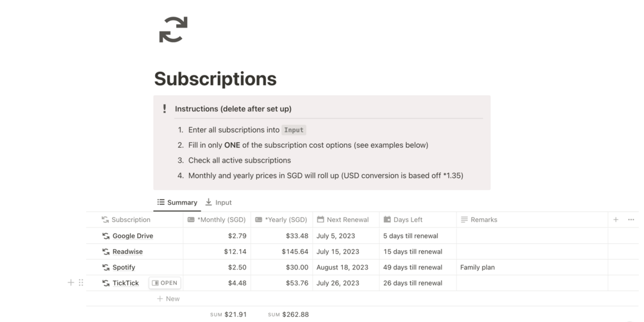Add a row using the plus beside TickTick
The width and height of the screenshot is (644, 322).
click(x=70, y=282)
